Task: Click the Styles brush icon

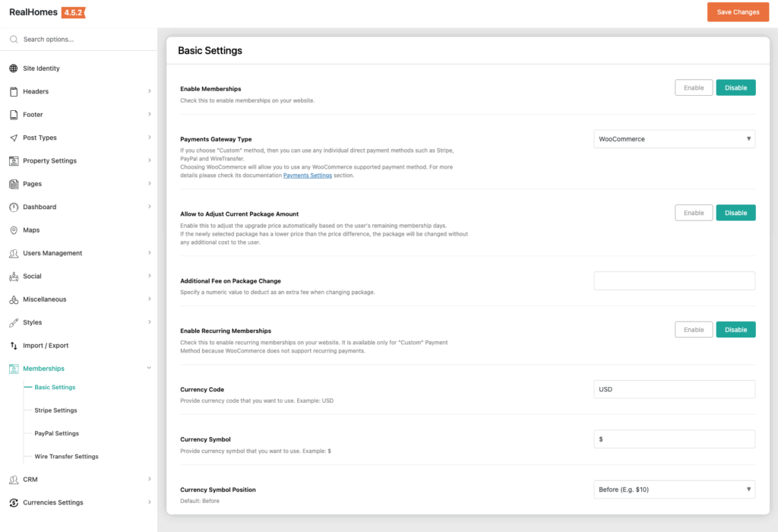Action: 14,322
